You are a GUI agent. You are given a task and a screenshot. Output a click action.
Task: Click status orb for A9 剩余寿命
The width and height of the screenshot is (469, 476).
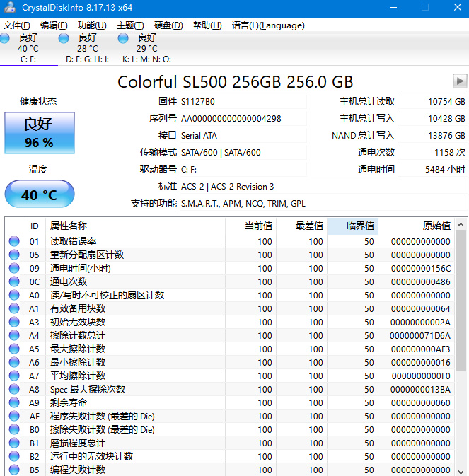point(14,402)
